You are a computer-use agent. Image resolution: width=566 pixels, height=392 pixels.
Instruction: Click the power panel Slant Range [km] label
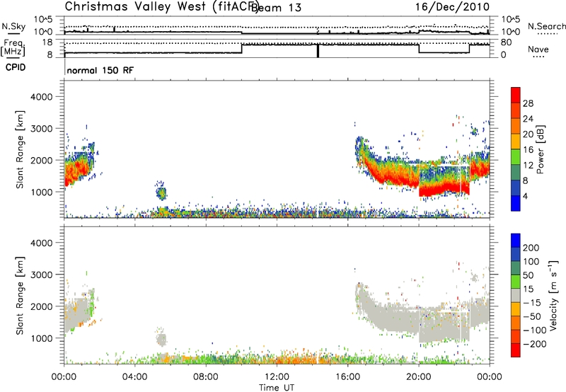coord(21,149)
